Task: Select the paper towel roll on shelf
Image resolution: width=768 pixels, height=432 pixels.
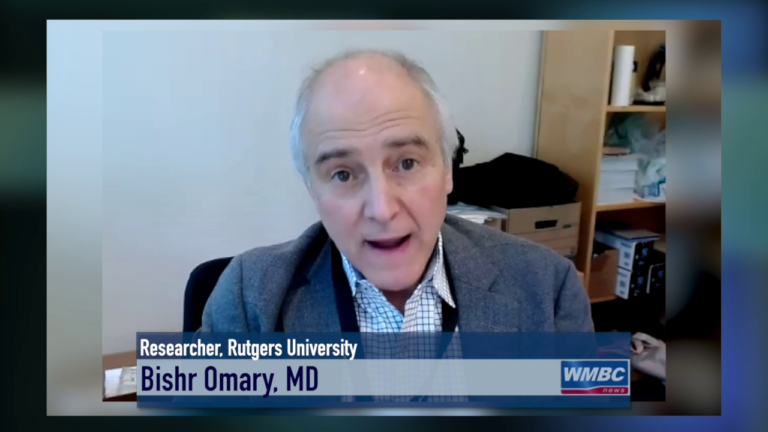Action: (623, 75)
